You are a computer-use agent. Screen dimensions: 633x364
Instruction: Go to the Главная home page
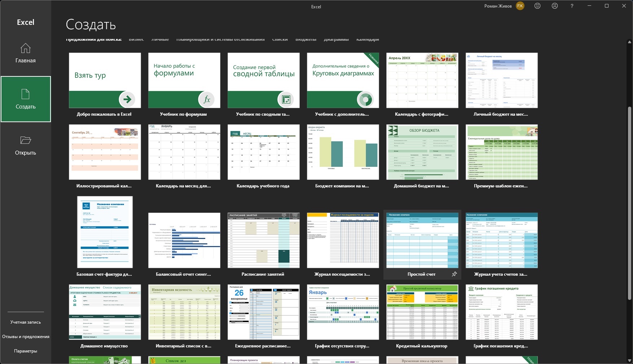(x=26, y=53)
